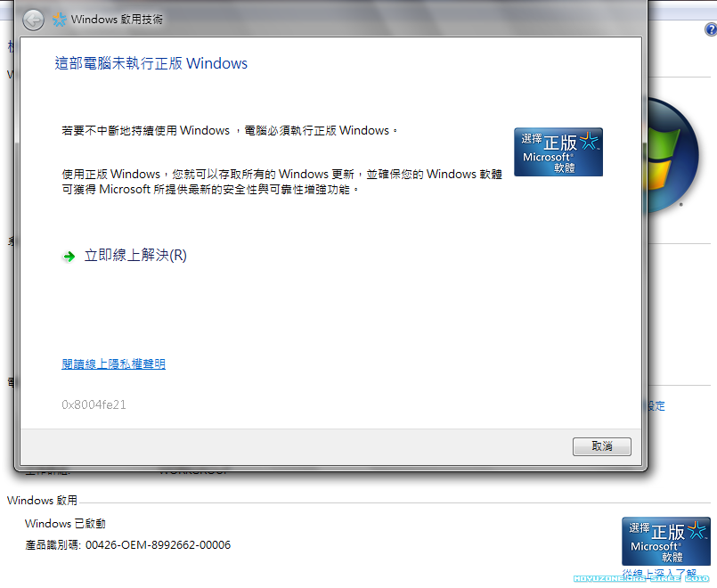Open the 閱讀線上隱私權聲明 privacy statement link

point(113,364)
